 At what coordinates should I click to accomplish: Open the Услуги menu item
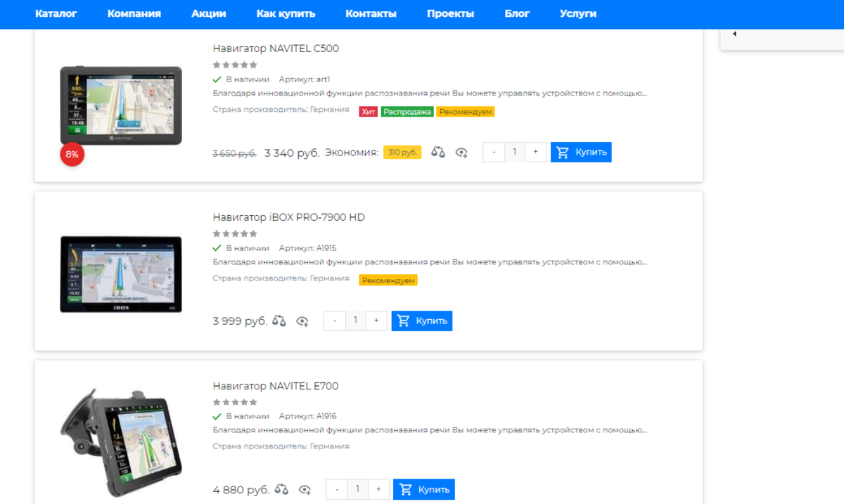point(578,13)
